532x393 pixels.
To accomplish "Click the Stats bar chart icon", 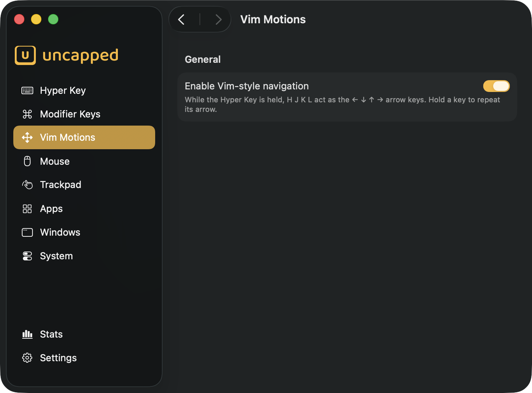I will (x=27, y=334).
